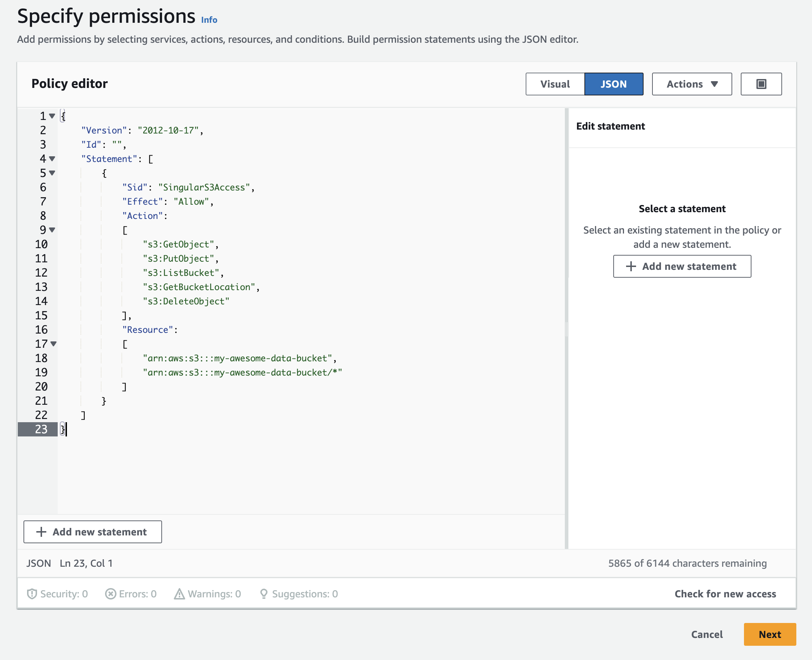Collapse the fold arrow on line 5

click(x=52, y=173)
